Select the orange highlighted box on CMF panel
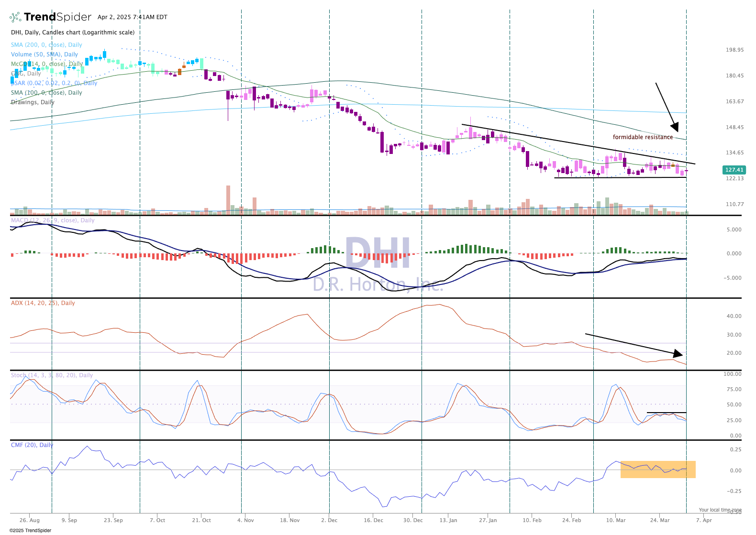Viewport: 756px width, 535px height. point(657,469)
